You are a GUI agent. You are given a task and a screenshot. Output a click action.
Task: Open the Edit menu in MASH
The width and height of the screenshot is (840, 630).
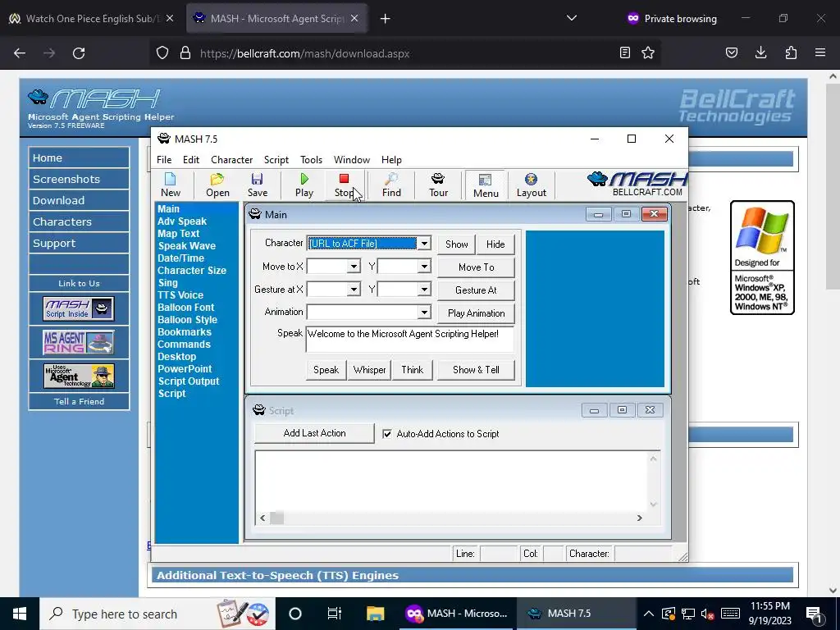click(x=190, y=160)
